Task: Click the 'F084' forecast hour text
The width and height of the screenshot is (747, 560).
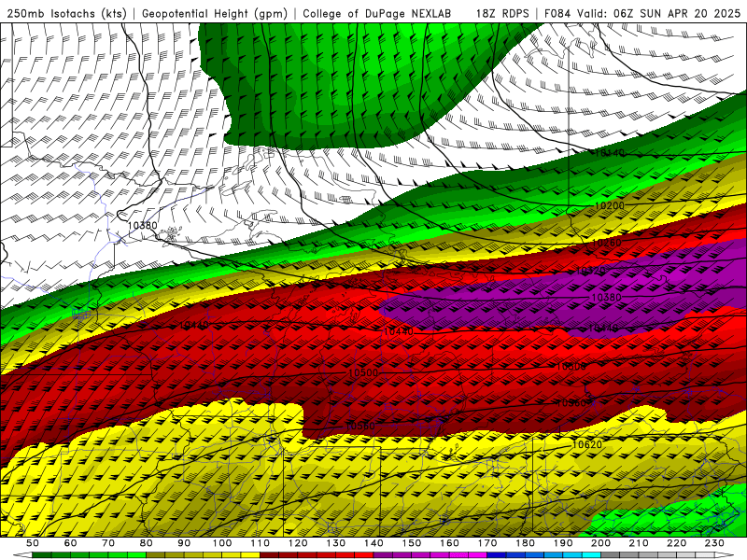Action: [557, 13]
